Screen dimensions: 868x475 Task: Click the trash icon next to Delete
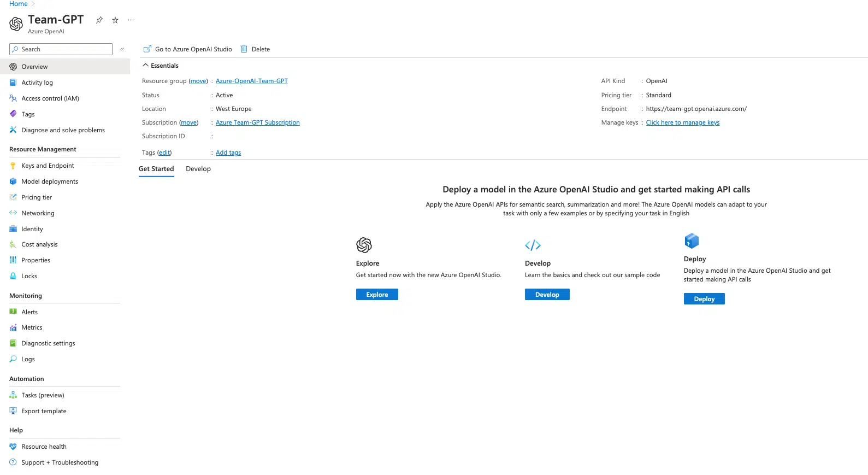(x=244, y=49)
